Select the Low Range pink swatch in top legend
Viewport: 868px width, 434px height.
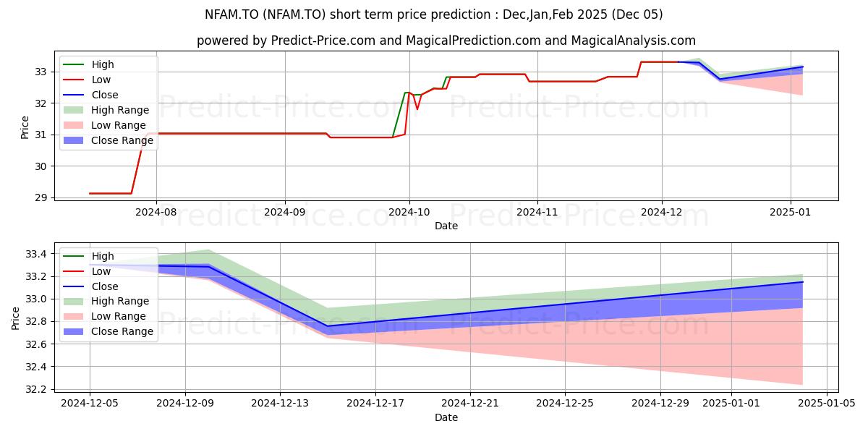pos(75,126)
